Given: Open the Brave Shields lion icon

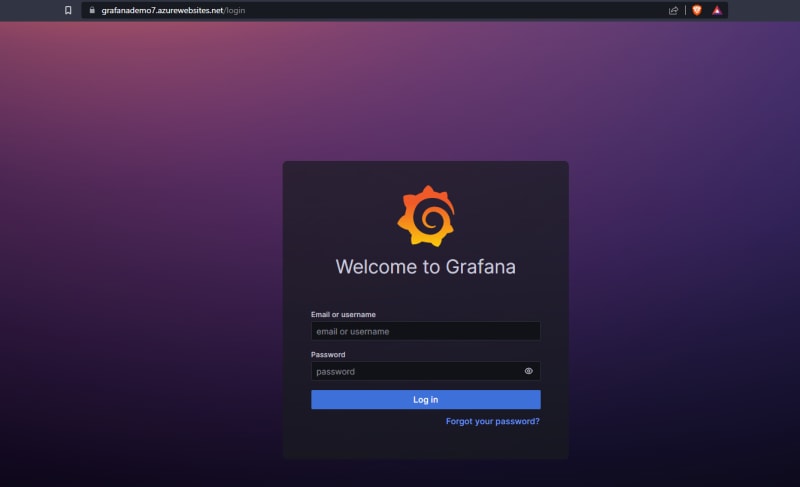Looking at the screenshot, I should [x=697, y=10].
